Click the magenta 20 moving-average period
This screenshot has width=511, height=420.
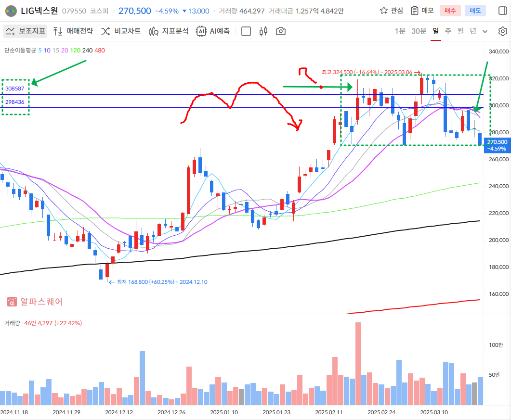pos(65,51)
